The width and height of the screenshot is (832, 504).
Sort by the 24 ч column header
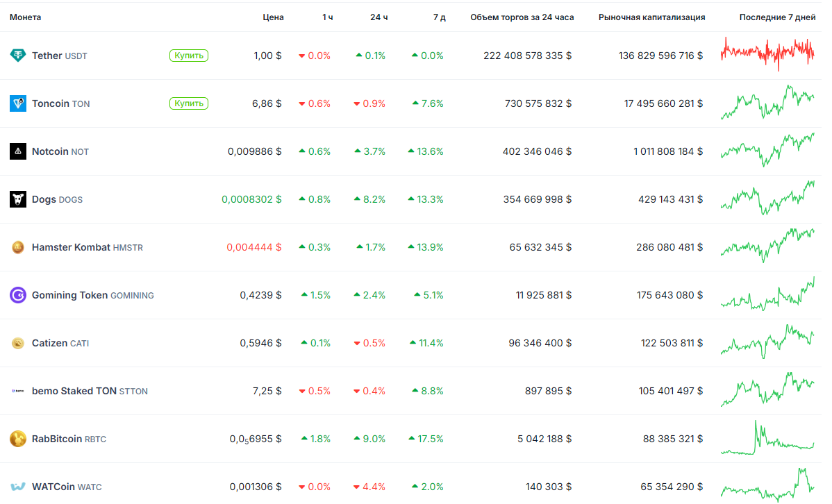[x=378, y=17]
